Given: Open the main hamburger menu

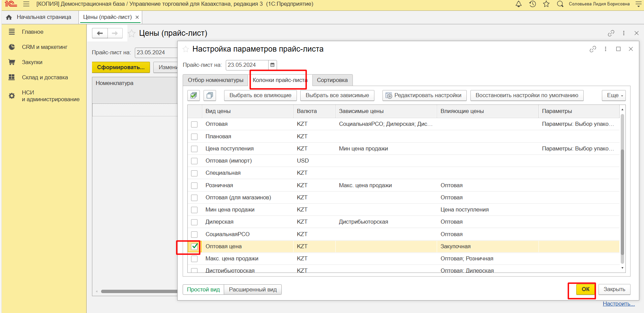Looking at the screenshot, I should tap(26, 4).
